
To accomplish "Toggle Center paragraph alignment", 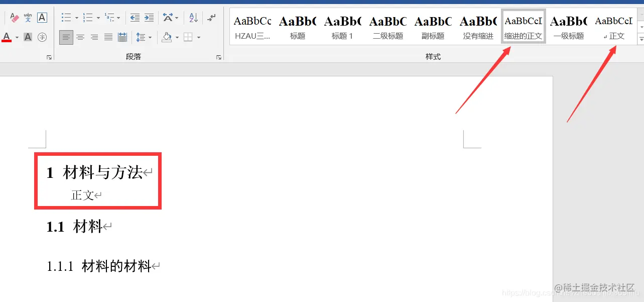I will tap(80, 37).
